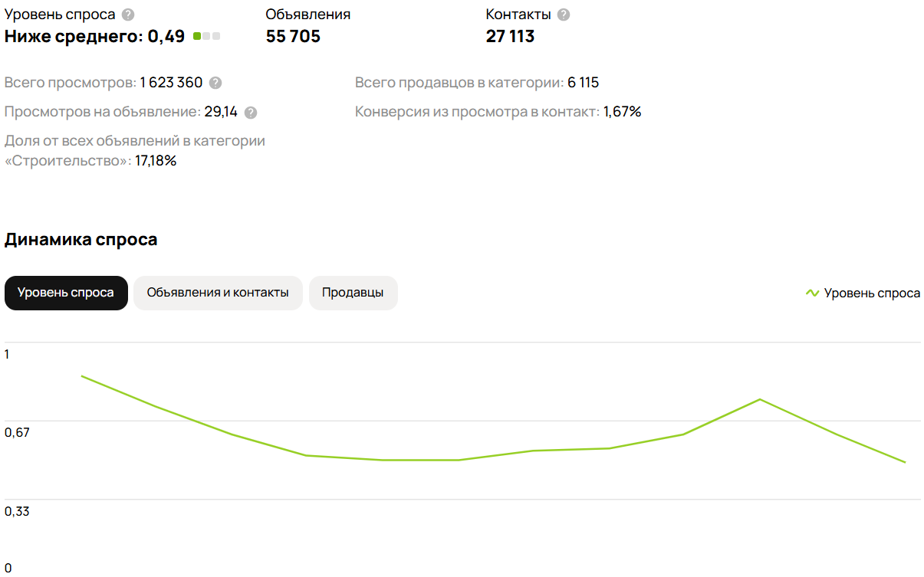Click the Контакты count 27 113

tap(510, 36)
